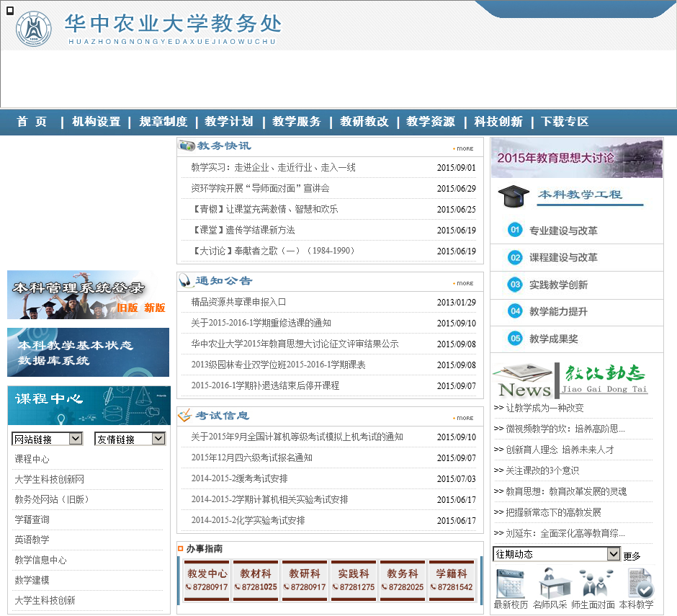Open 2014-2015-2缓考考试安排 link

[240, 478]
